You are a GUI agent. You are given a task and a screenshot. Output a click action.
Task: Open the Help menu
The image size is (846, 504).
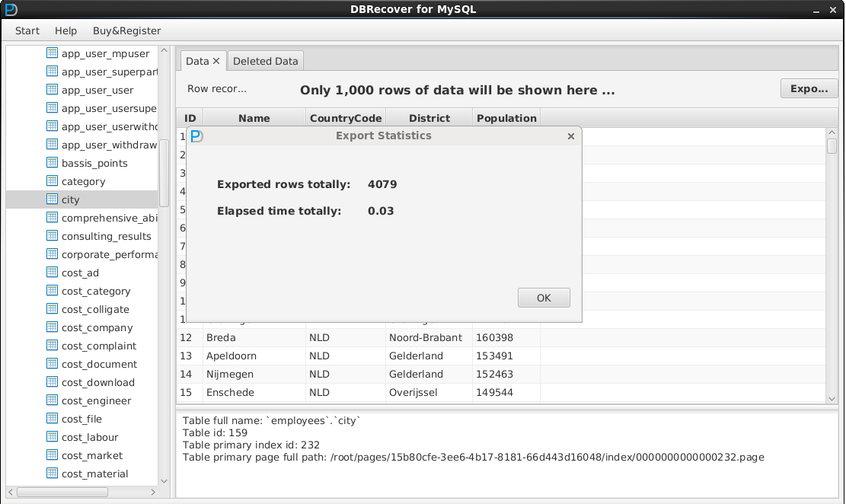[65, 30]
